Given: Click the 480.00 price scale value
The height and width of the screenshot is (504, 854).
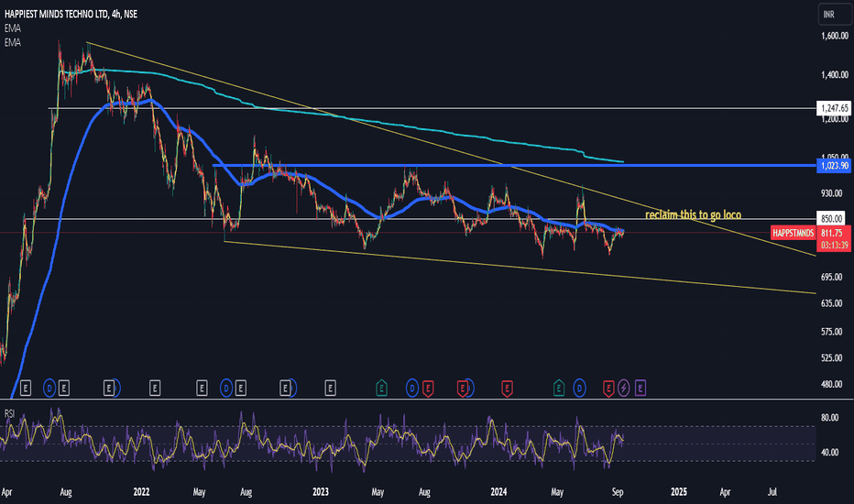Looking at the screenshot, I should (831, 384).
